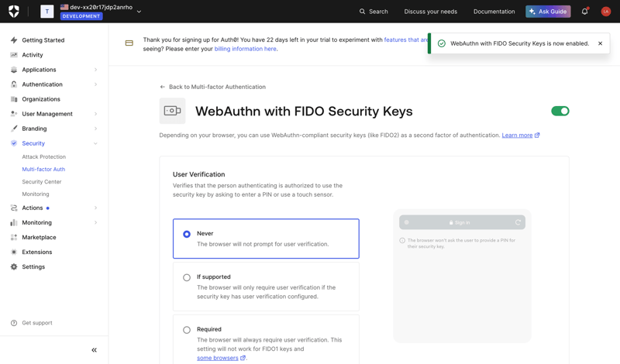Click the preview reload icon
This screenshot has width=620, height=364.
[x=518, y=222]
